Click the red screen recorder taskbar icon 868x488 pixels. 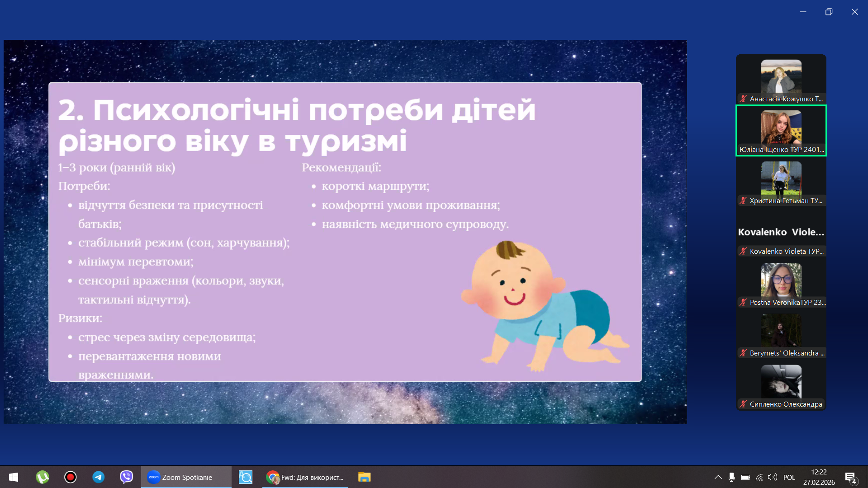click(71, 477)
